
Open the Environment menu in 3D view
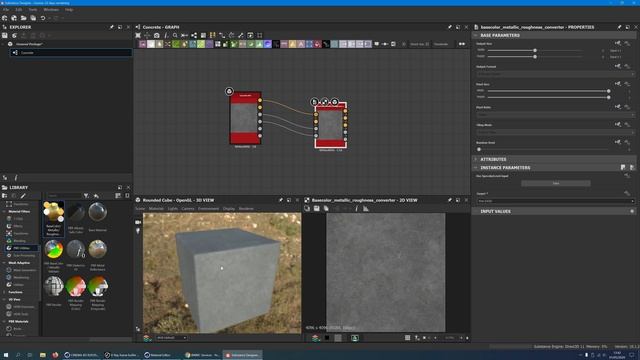[208, 209]
